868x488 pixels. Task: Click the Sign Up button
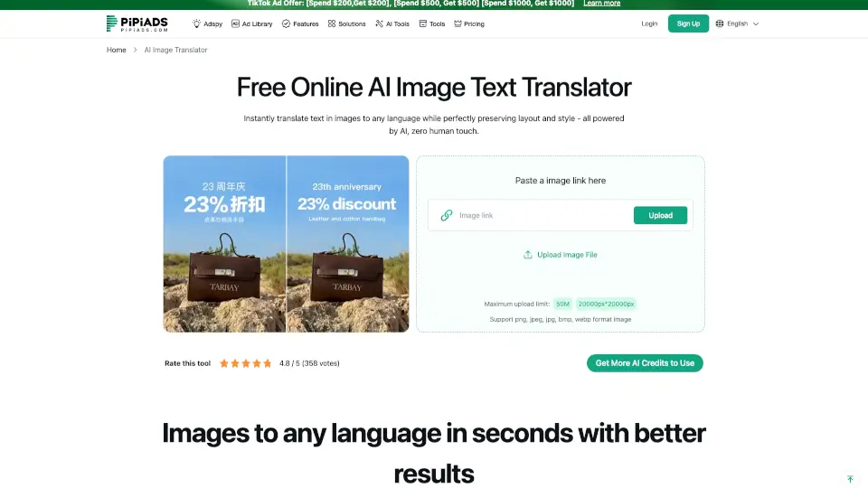tap(688, 23)
